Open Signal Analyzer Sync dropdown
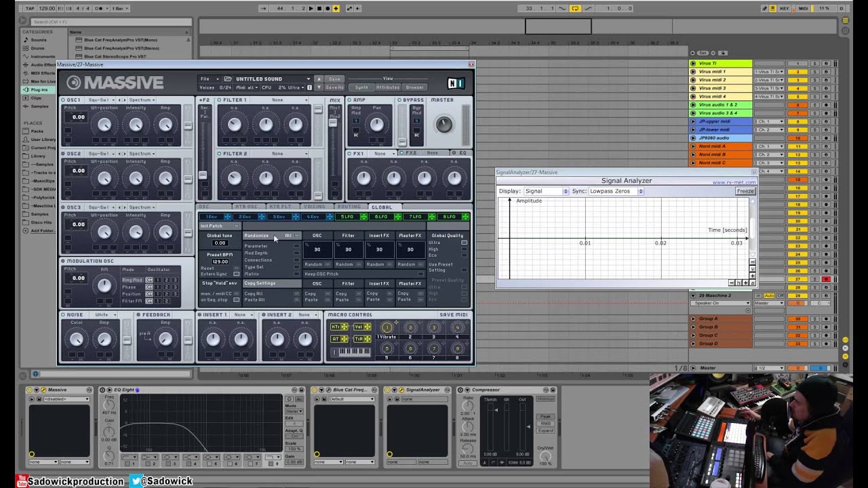Image resolution: width=868 pixels, height=488 pixels. click(616, 191)
